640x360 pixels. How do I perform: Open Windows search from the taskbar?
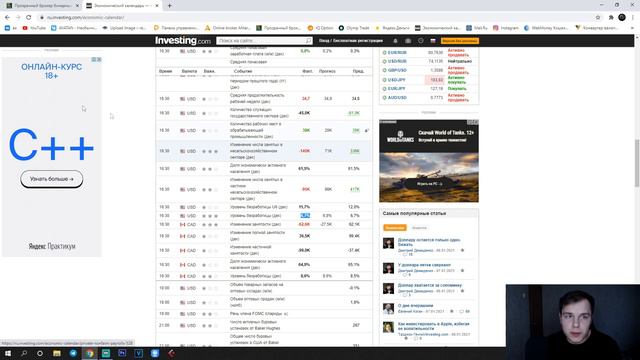24,353
